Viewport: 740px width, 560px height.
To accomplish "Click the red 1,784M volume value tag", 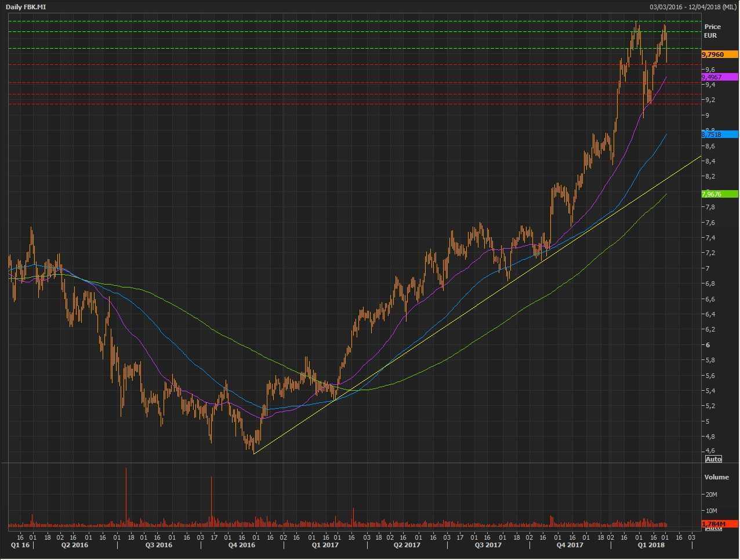I will [x=719, y=524].
